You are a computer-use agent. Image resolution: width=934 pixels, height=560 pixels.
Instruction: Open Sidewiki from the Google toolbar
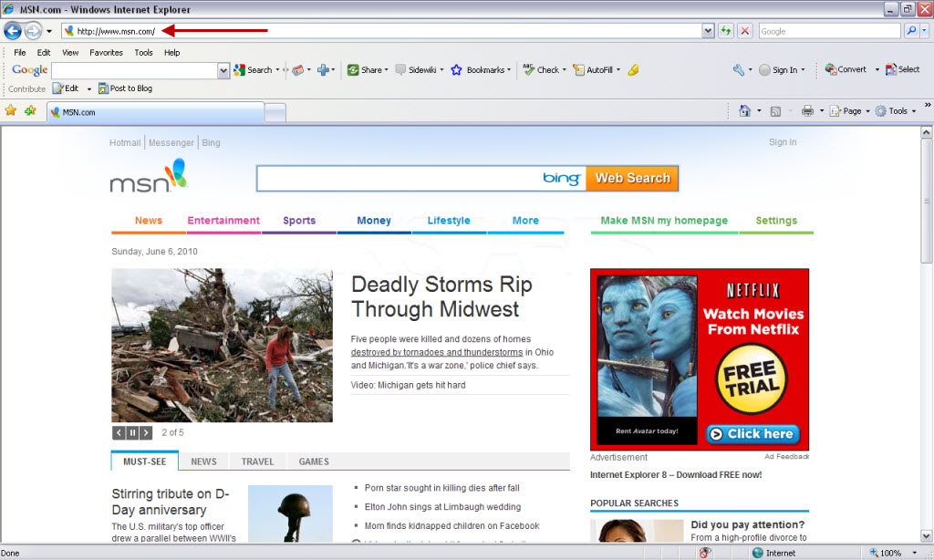[x=416, y=69]
